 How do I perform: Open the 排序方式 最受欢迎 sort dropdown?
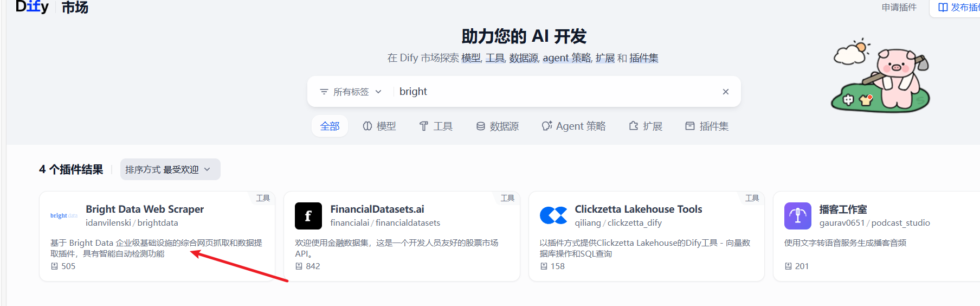[170, 169]
